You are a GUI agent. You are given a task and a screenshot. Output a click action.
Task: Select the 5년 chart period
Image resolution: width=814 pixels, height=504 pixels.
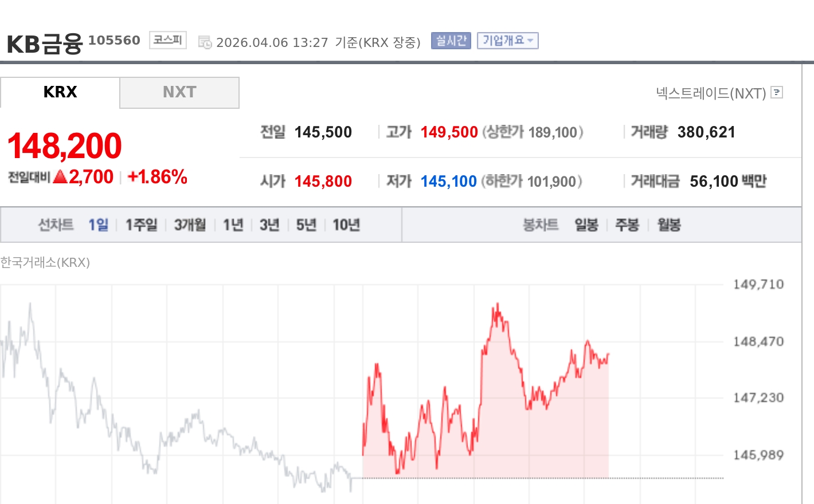(305, 225)
